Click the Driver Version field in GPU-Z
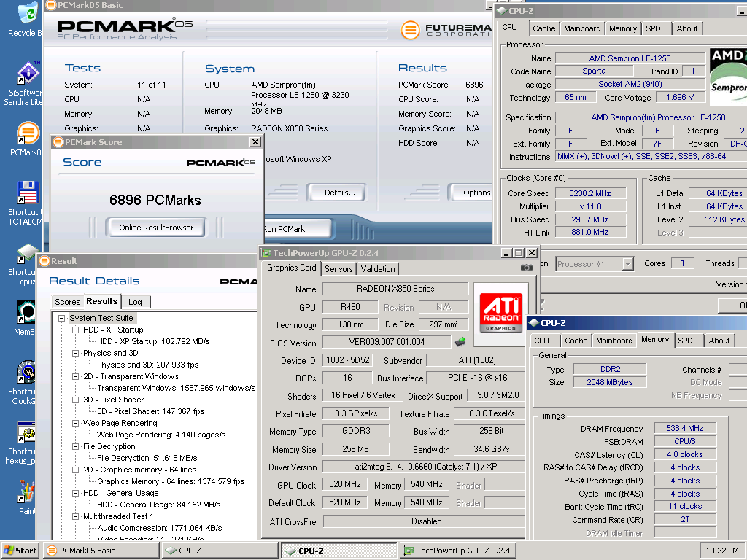 [424, 467]
